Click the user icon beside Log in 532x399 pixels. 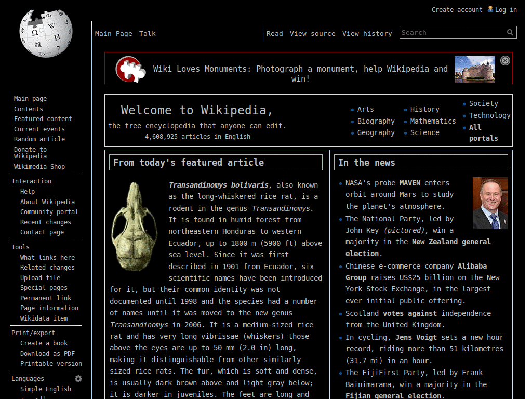pyautogui.click(x=490, y=9)
